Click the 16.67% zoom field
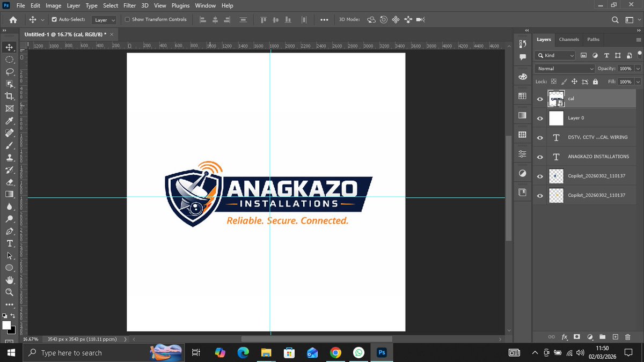Image resolution: width=644 pixels, height=362 pixels. coord(31,339)
